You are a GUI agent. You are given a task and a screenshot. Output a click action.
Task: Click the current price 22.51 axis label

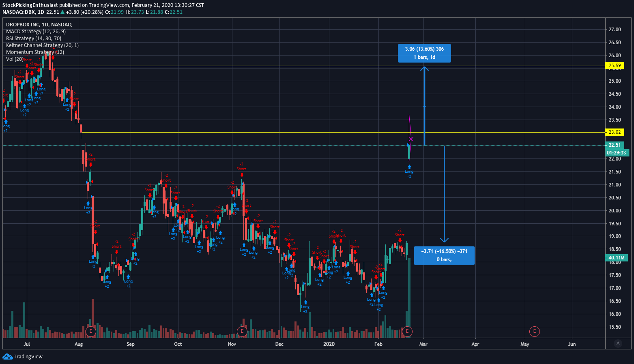(615, 145)
